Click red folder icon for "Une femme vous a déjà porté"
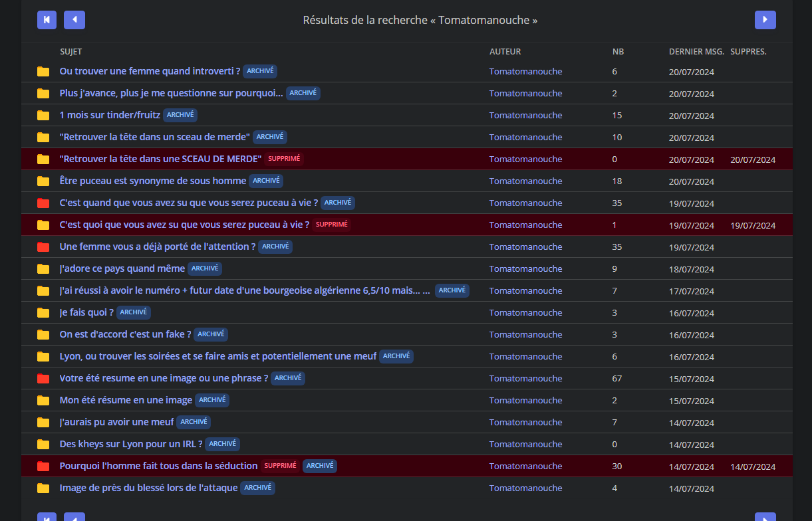Screen dimensions: 812x521 point(43,247)
